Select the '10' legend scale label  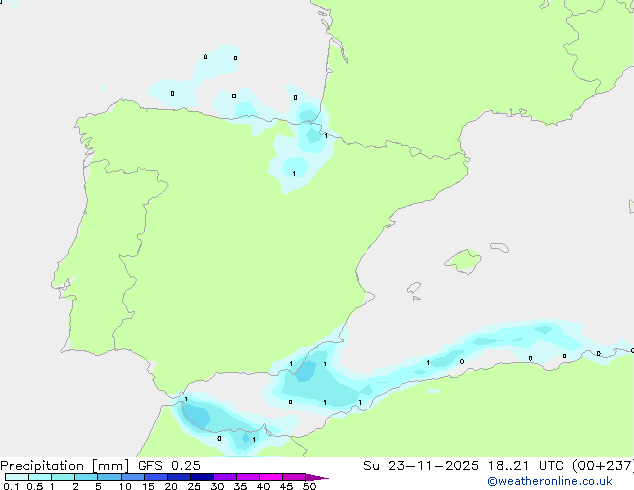(x=125, y=486)
